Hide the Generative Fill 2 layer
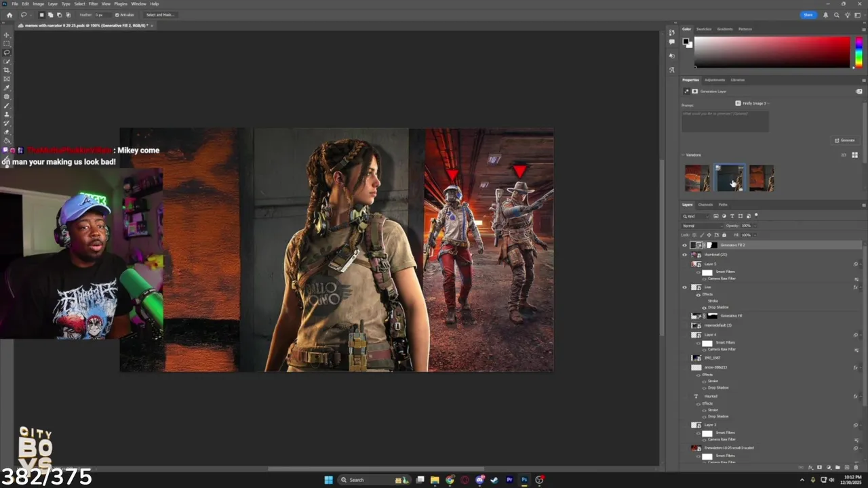Viewport: 868px width, 488px height. tap(684, 245)
